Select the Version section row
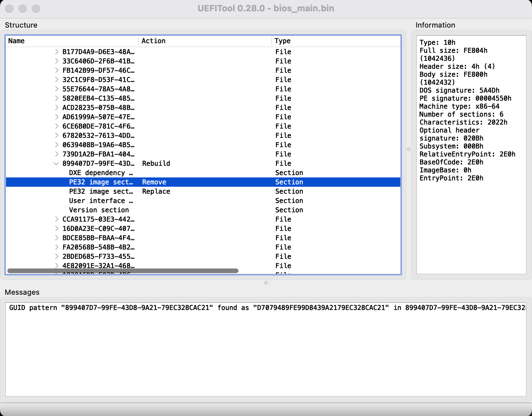Image resolution: width=532 pixels, height=416 pixels. point(203,210)
